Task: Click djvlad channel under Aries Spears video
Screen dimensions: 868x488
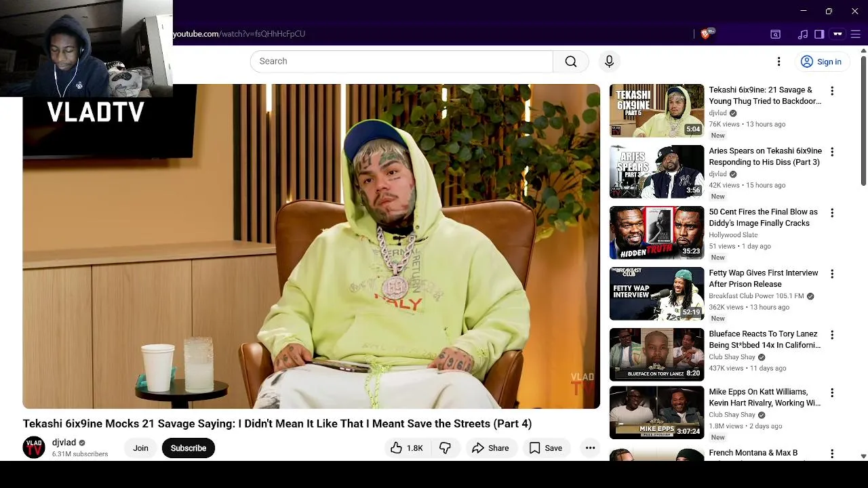Action: (717, 174)
